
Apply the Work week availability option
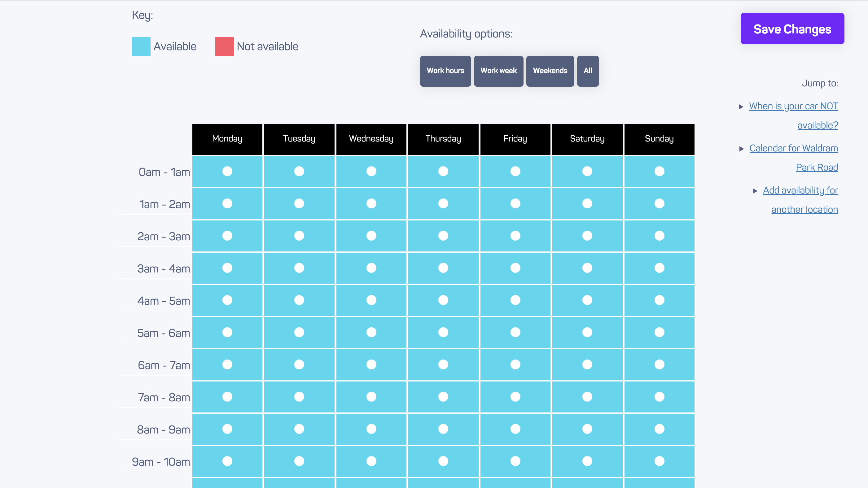tap(498, 71)
